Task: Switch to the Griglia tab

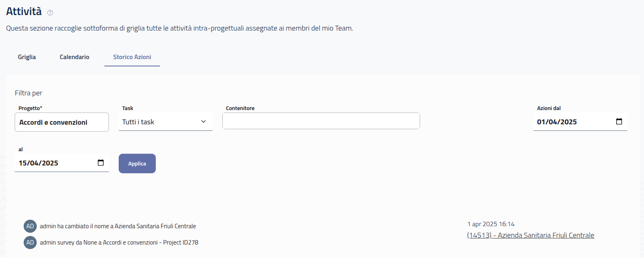Action: click(x=27, y=57)
